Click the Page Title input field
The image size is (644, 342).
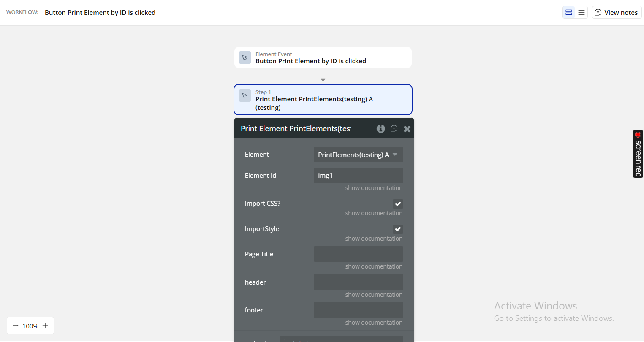pyautogui.click(x=358, y=254)
